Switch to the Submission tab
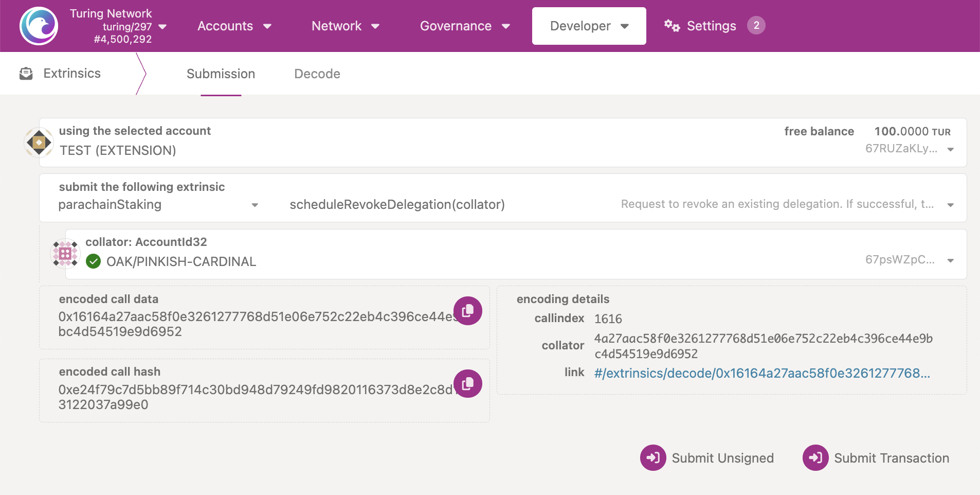980x495 pixels. point(221,74)
